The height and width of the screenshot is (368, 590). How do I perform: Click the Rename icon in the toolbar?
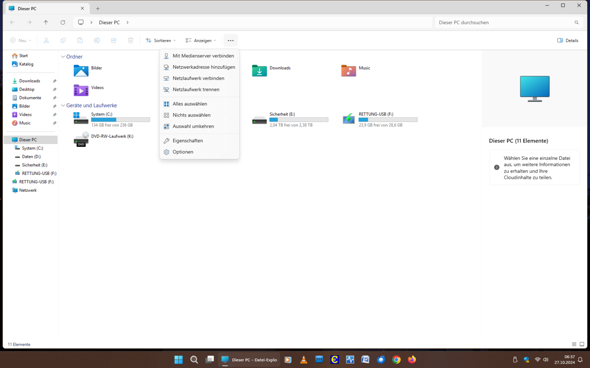pyautogui.click(x=97, y=40)
